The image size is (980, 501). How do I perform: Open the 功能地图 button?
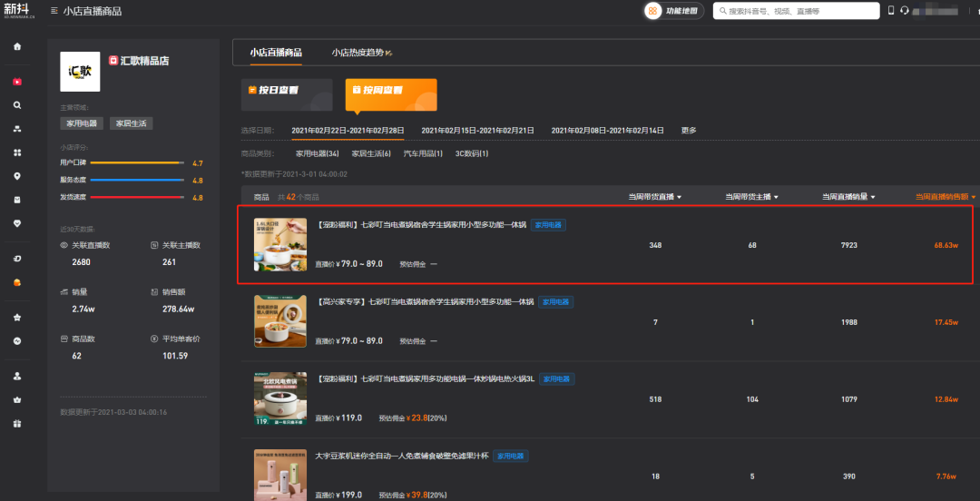tap(673, 11)
